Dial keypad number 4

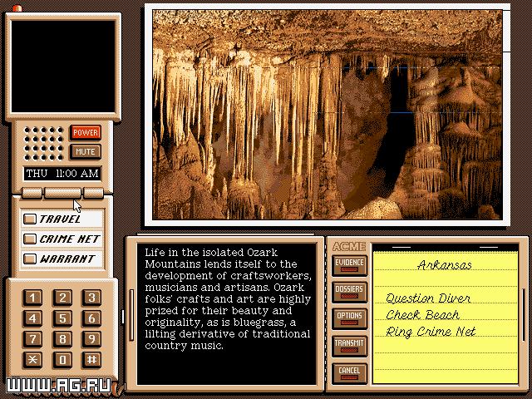33,318
